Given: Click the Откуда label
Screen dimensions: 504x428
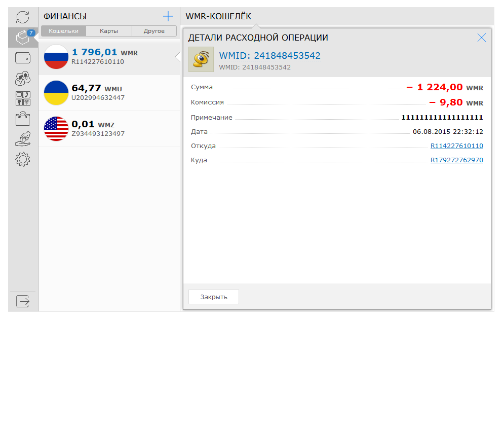Looking at the screenshot, I should (203, 146).
